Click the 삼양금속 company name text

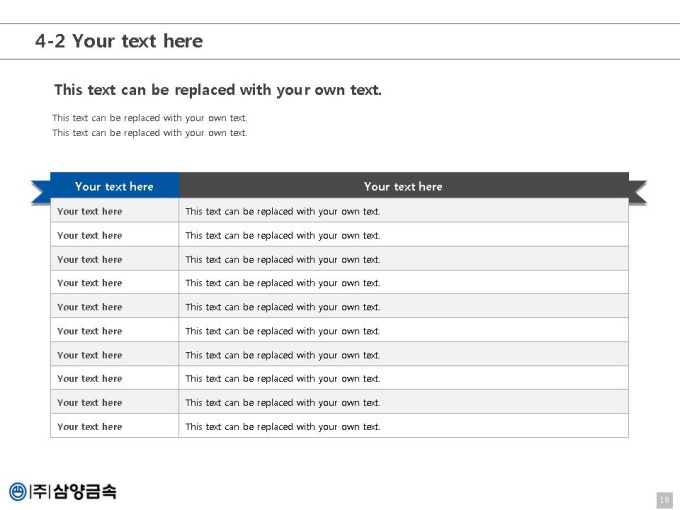pos(85,491)
